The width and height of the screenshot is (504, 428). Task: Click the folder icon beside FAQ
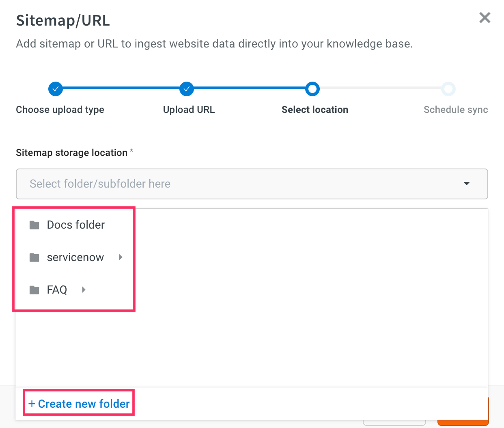click(x=34, y=290)
